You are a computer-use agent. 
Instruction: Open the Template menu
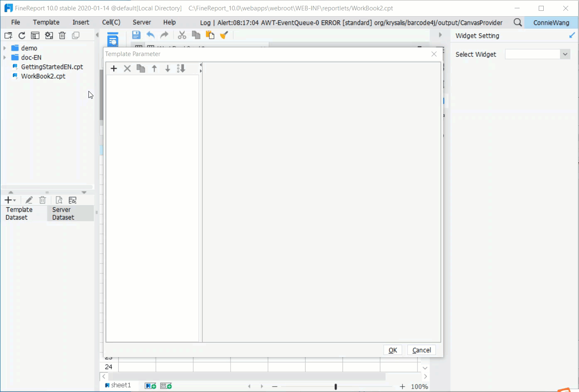pos(46,22)
